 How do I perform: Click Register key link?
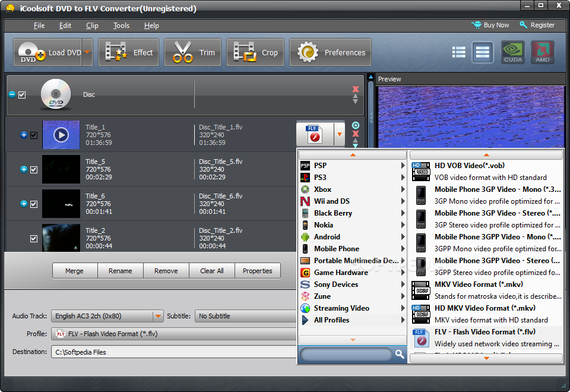(537, 25)
